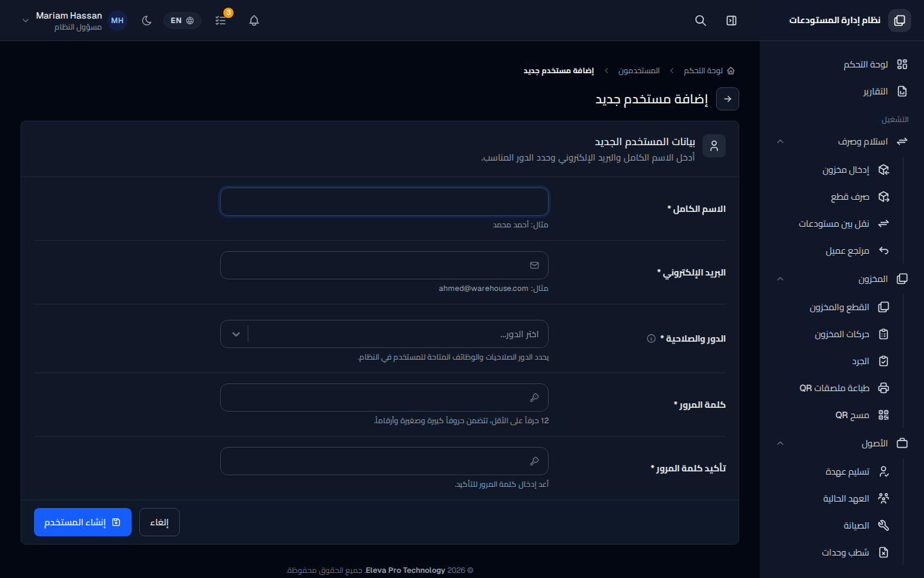Click the مسؤول النظام role label
This screenshot has height=578, width=924.
[x=78, y=27]
